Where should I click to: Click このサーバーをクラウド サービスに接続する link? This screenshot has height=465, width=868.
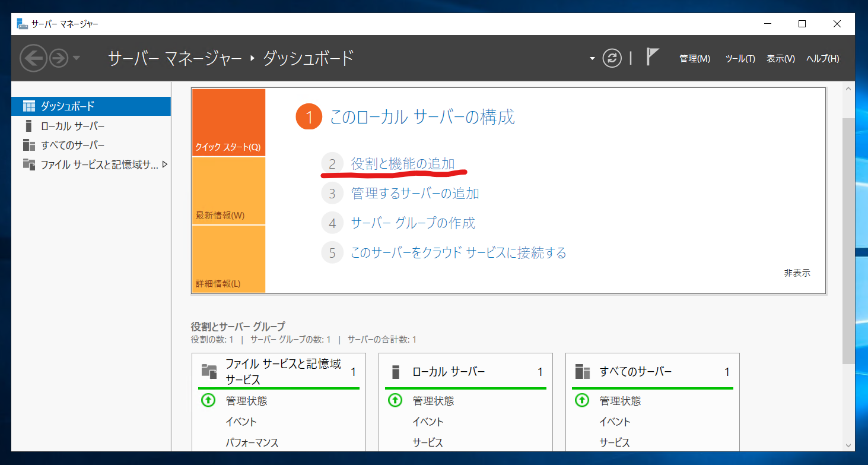tap(459, 252)
